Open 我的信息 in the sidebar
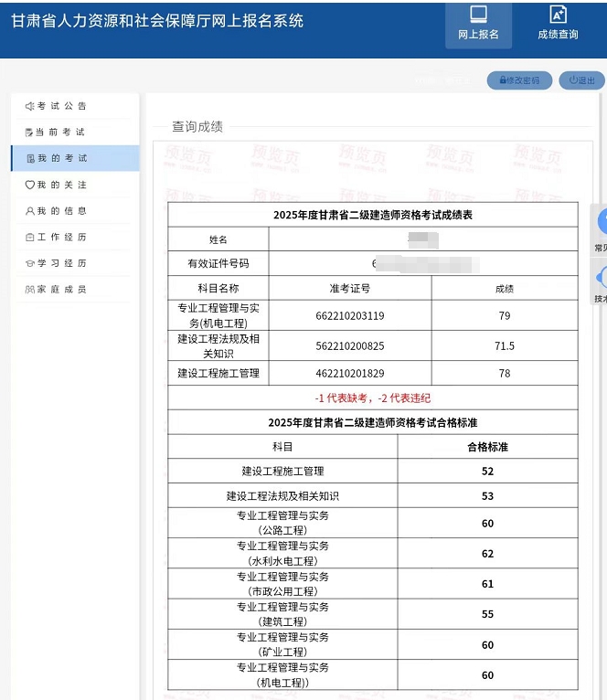 coord(75,211)
